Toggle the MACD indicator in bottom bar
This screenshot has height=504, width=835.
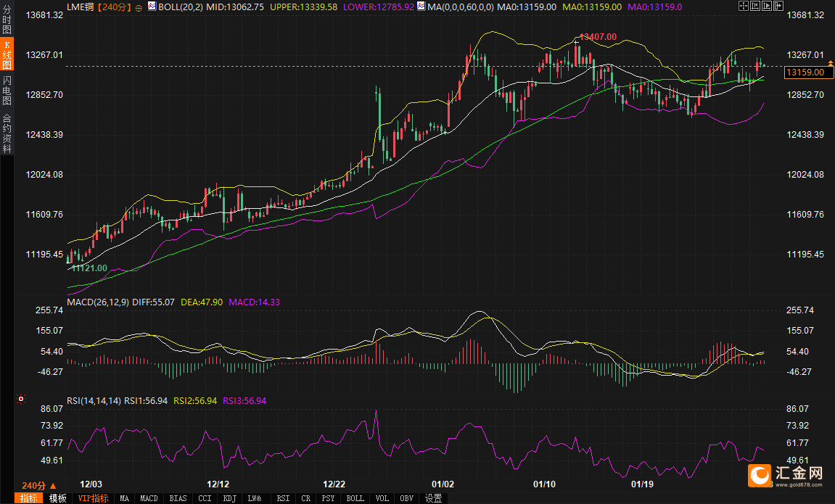coord(149,498)
